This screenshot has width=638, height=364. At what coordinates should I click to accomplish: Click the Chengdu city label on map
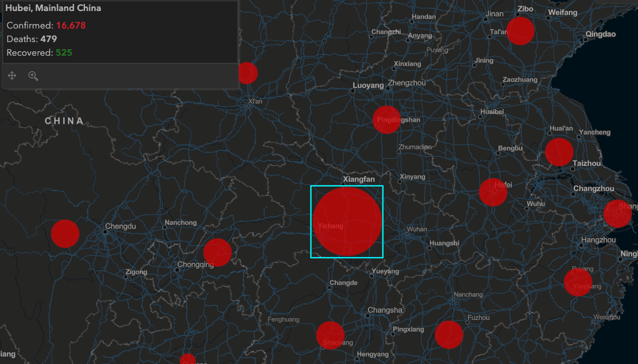121,226
